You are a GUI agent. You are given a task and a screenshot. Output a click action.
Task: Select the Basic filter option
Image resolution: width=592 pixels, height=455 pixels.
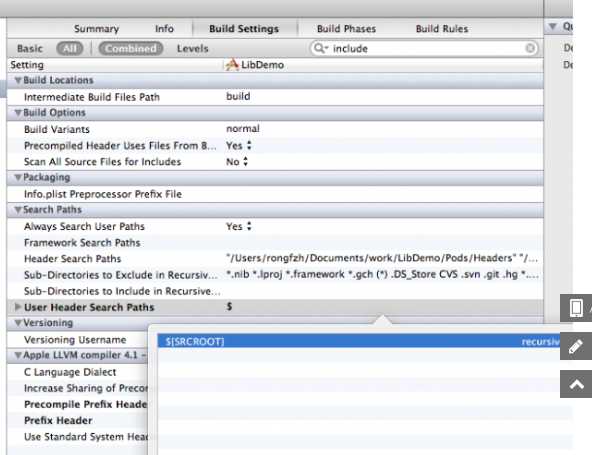30,48
